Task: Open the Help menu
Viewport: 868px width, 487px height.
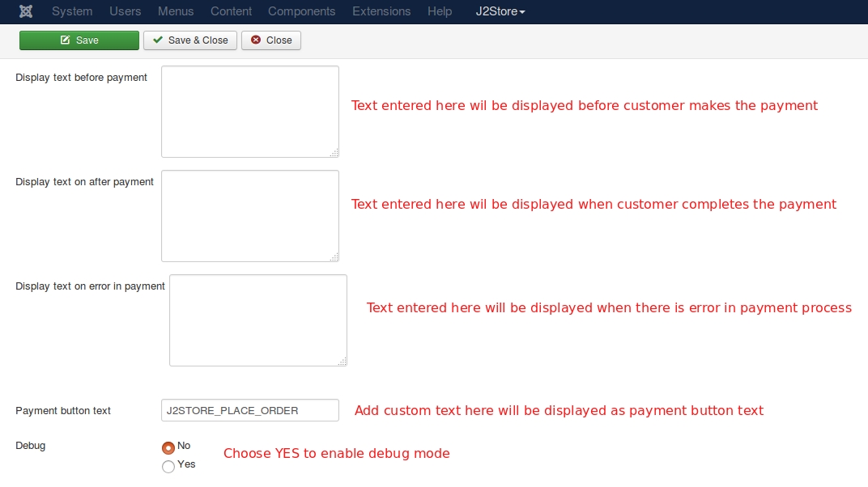Action: click(x=440, y=11)
